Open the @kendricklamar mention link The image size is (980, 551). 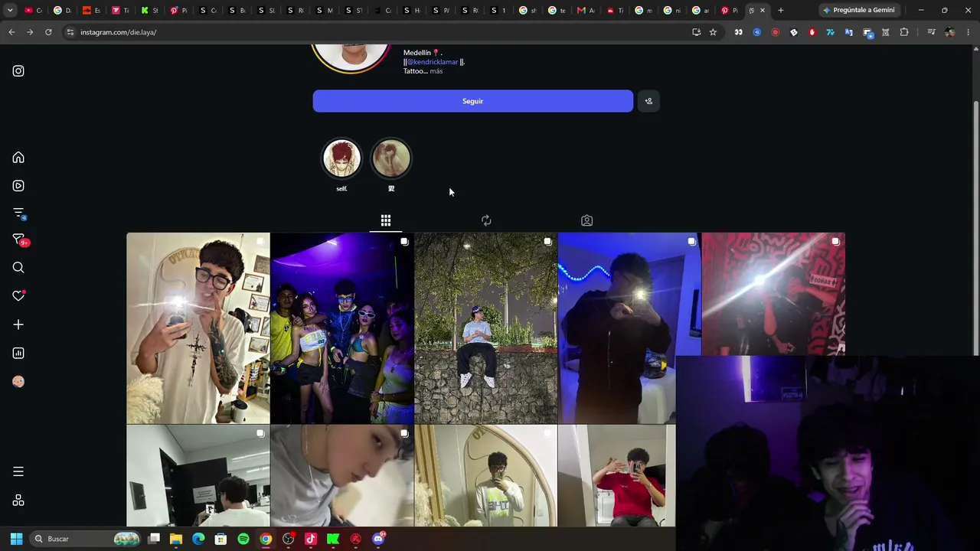432,62
